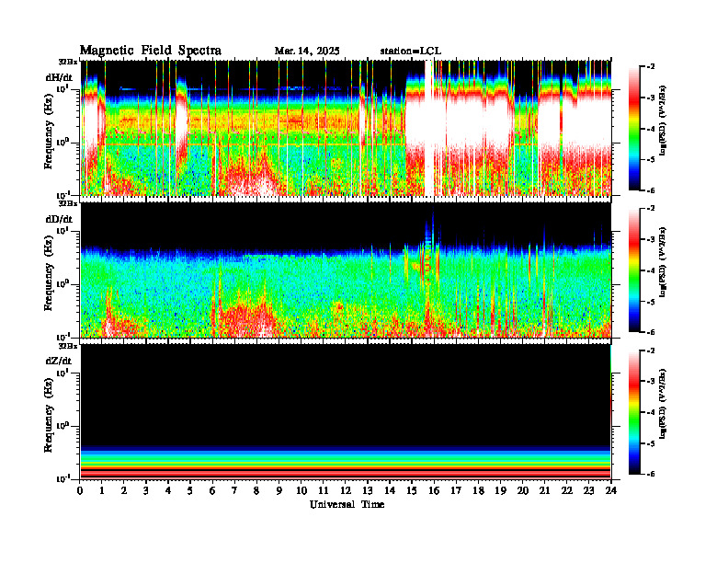Viewport: 728px width, 563px height.
Task: Click the log(PSD) label beside dD/dt colorbar
Action: click(x=663, y=261)
